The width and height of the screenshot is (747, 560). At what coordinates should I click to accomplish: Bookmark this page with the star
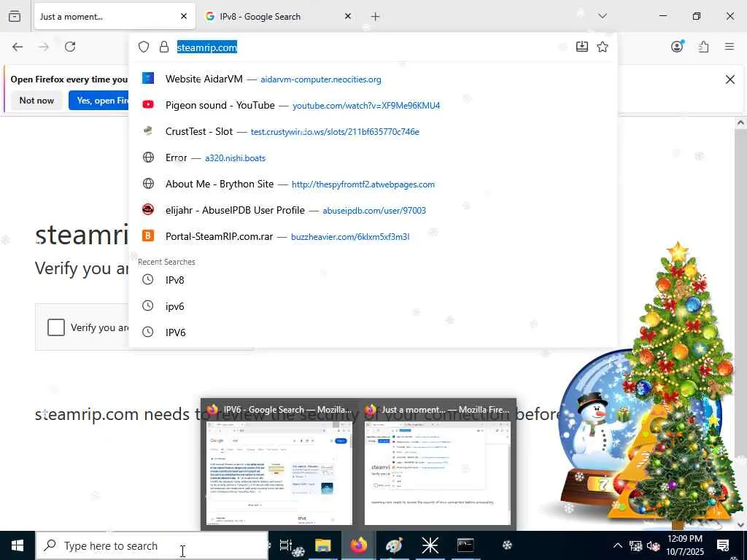(x=603, y=47)
